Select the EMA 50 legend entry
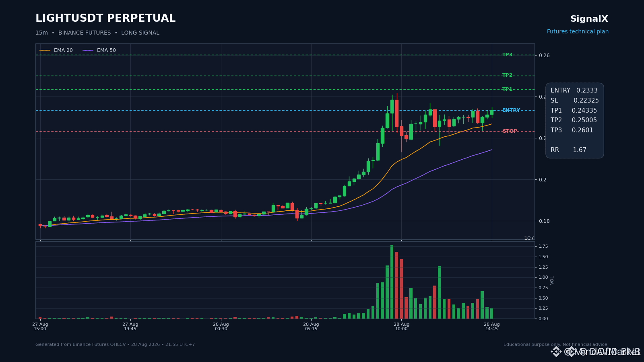Image resolution: width=644 pixels, height=362 pixels. point(99,50)
